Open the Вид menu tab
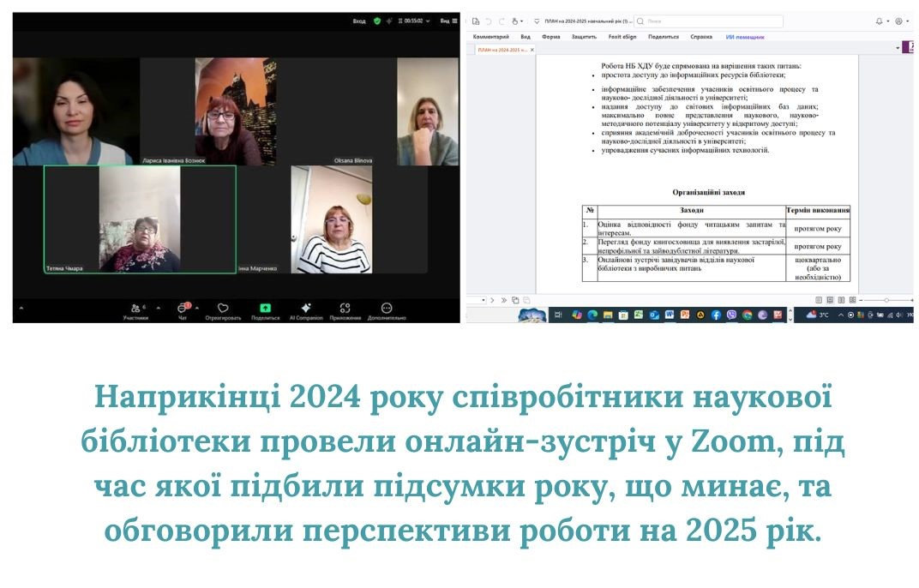This screenshot has width=919, height=588. point(526,37)
